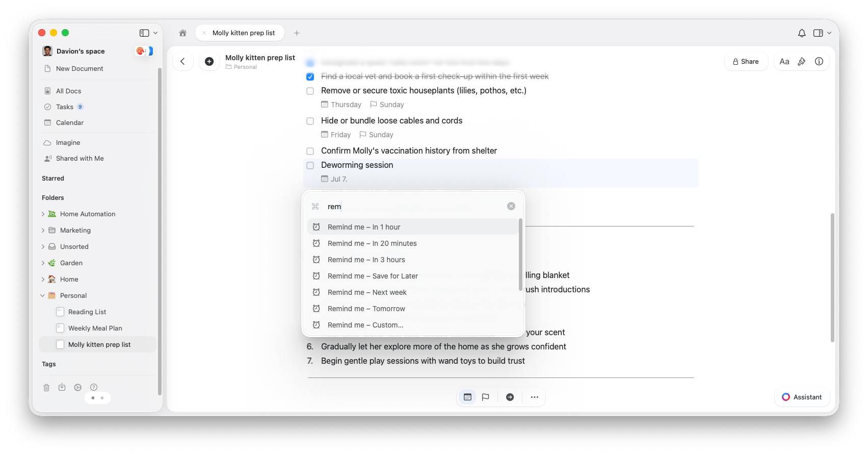Open Weekly Meal Plan document
868x454 pixels.
[x=97, y=328]
